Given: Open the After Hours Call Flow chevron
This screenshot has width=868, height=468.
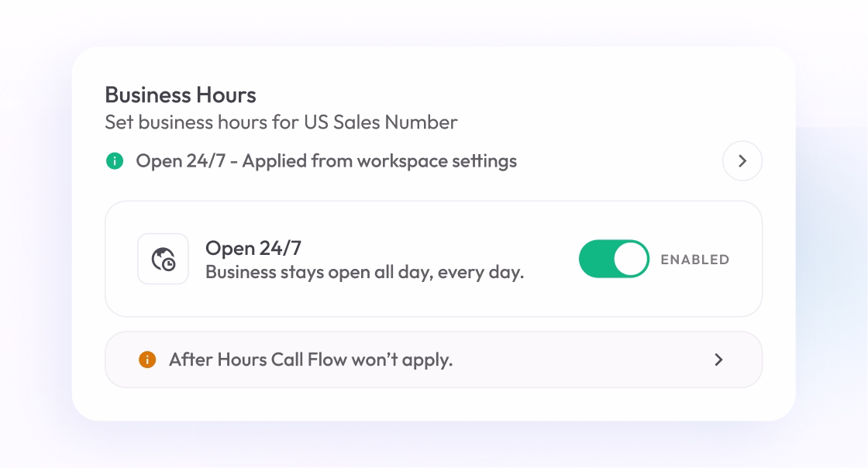Looking at the screenshot, I should (x=718, y=359).
